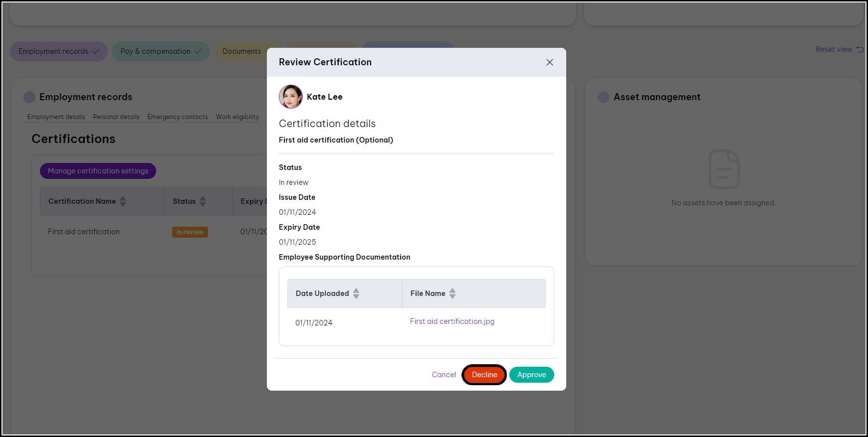Close the Review Certification dialog
Viewport: 868px width, 437px height.
[549, 62]
